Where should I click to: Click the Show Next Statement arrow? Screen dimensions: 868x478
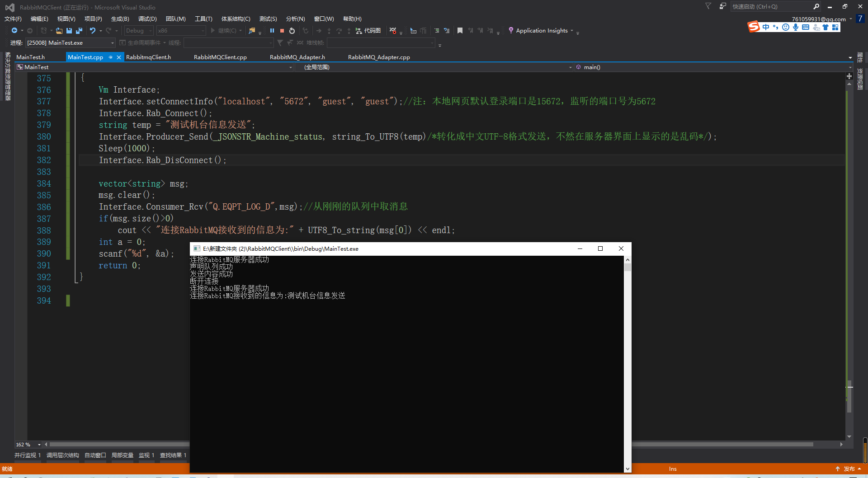point(319,31)
